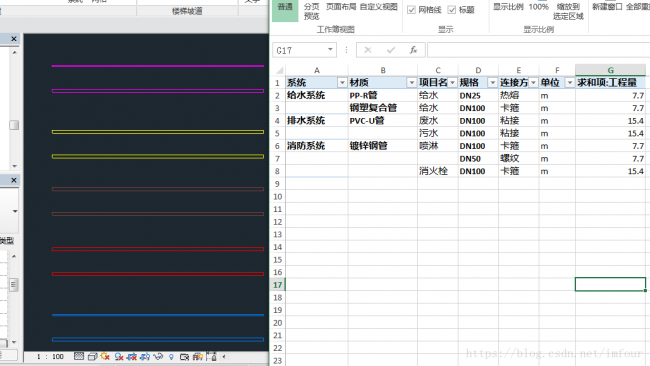Open the 系统 column filter dropdown
This screenshot has width=650, height=366.
coord(342,83)
